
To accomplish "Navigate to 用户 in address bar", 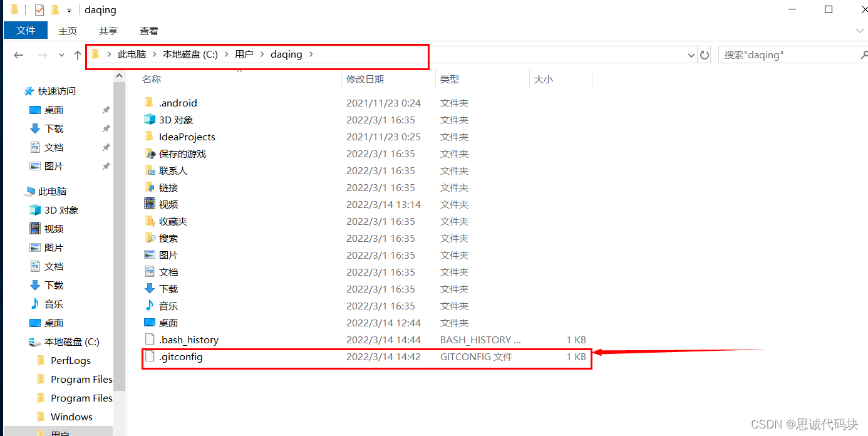I will [x=244, y=54].
